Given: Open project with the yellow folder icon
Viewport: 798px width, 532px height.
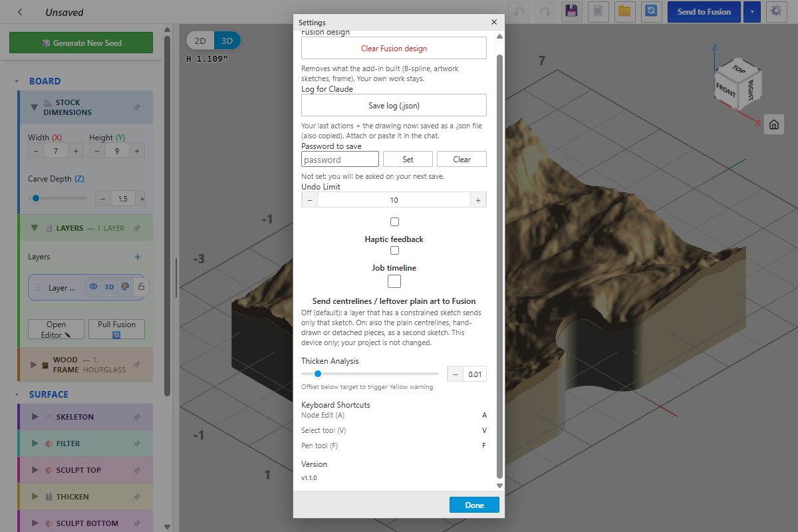Looking at the screenshot, I should coord(624,11).
